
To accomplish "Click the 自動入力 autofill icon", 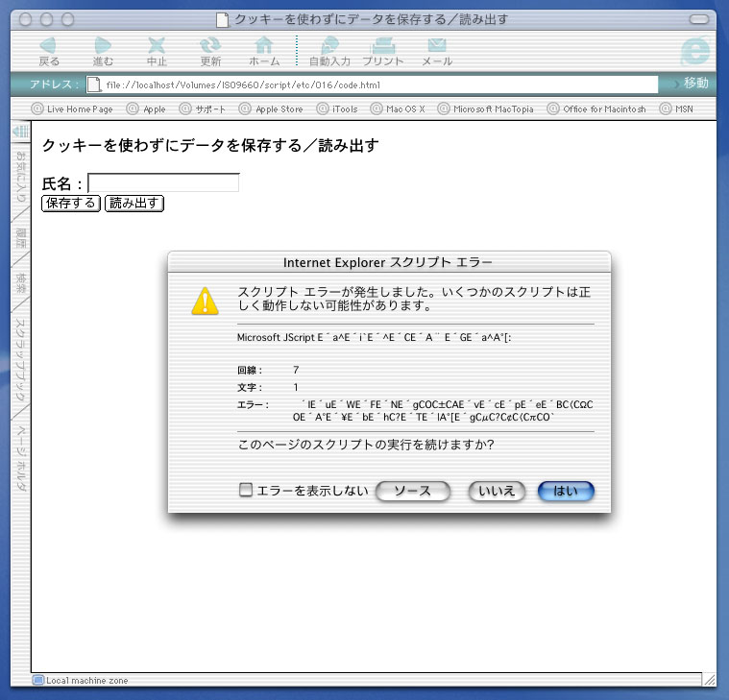I will click(x=329, y=45).
